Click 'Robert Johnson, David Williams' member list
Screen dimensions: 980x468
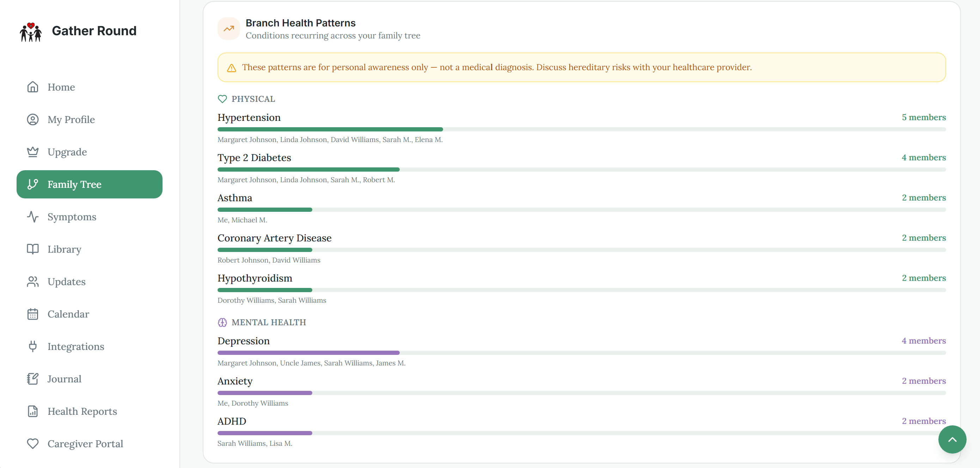[x=269, y=260]
